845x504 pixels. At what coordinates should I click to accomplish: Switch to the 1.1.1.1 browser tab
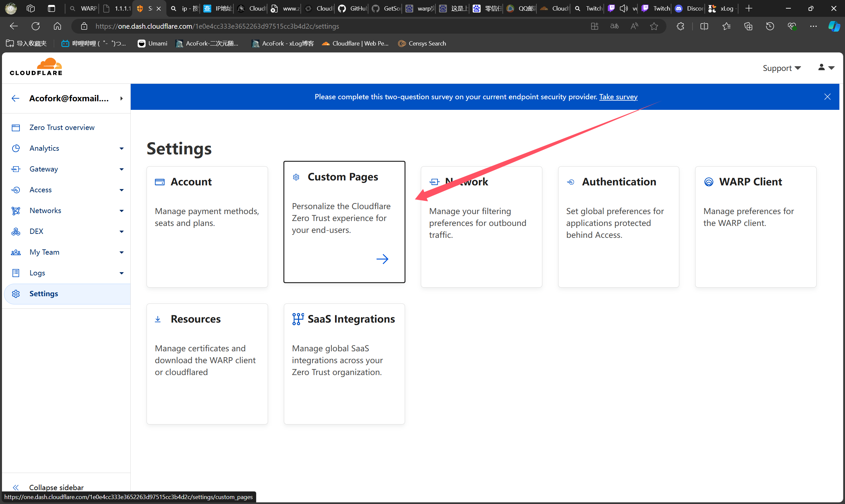pos(117,9)
